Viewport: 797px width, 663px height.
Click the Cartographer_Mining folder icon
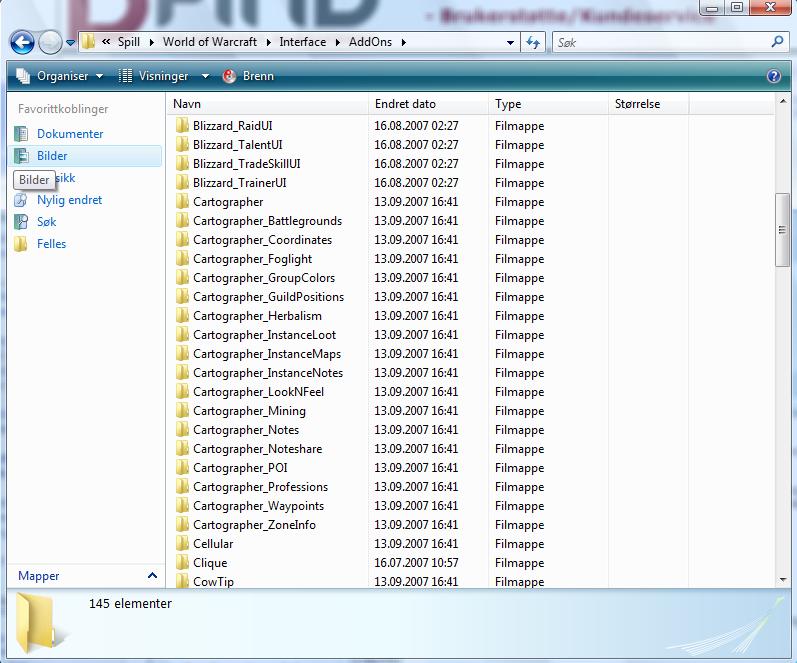(x=182, y=411)
